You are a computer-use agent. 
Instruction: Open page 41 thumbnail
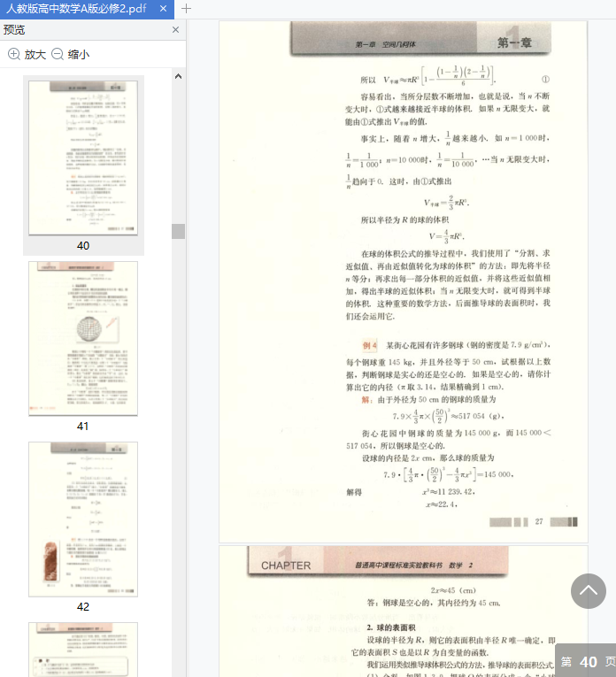point(83,338)
